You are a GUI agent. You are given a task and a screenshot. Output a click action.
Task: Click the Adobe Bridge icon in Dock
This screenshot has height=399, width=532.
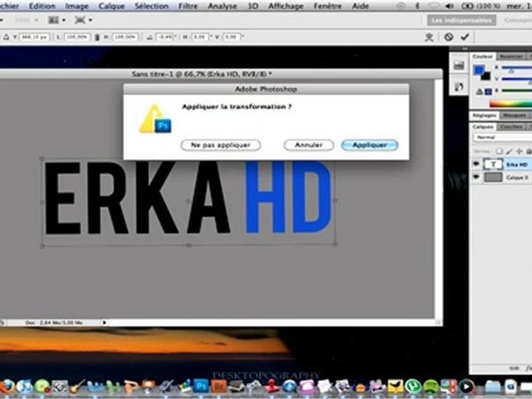tap(218, 386)
